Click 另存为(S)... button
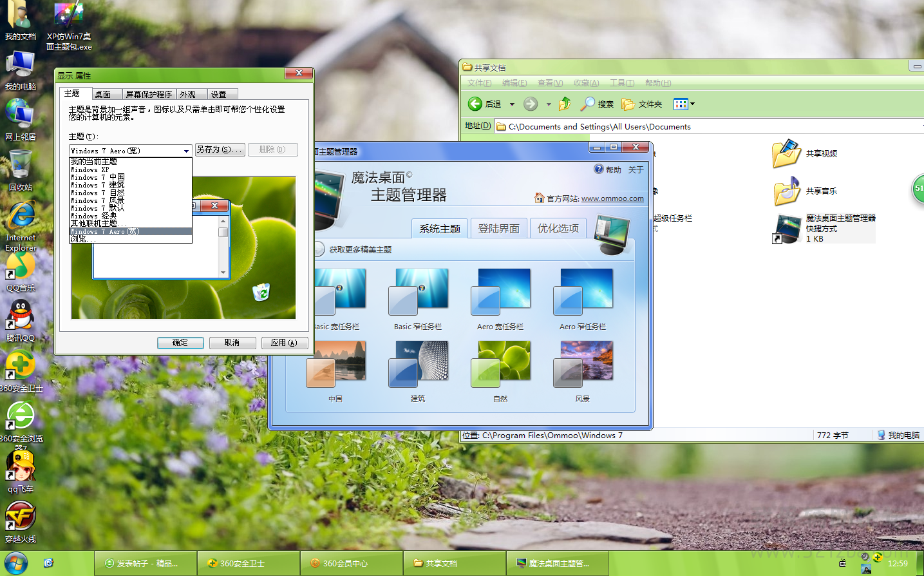 click(220, 149)
